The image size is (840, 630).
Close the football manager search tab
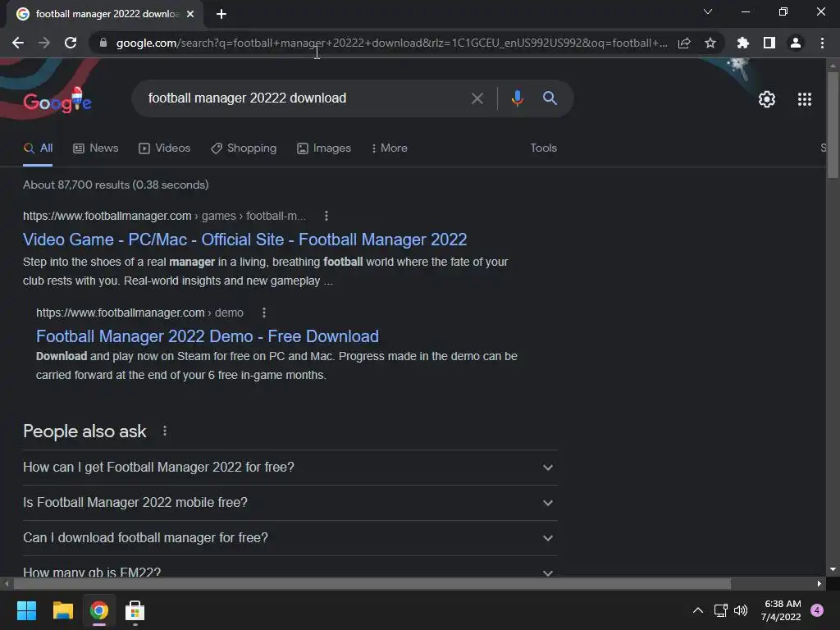tap(190, 14)
